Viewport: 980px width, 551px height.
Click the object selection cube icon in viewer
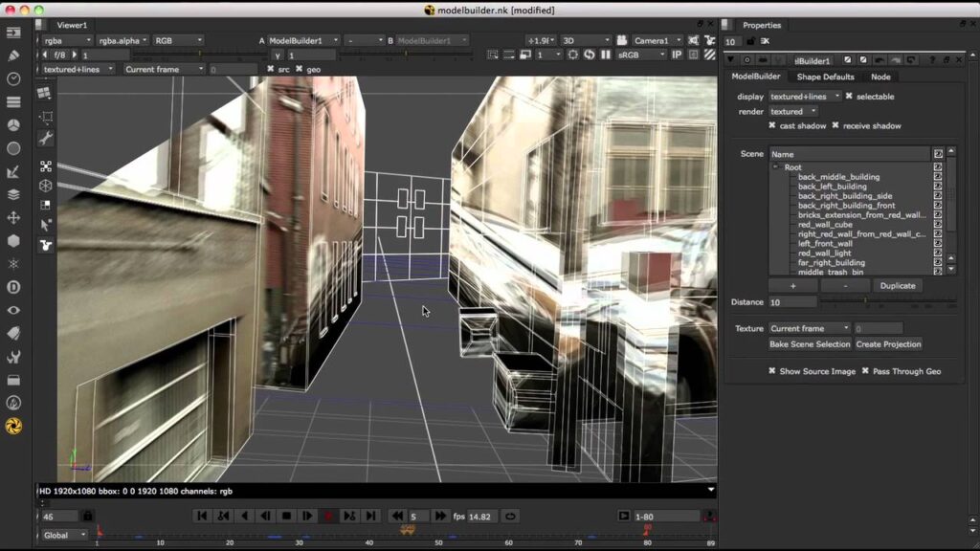46,186
